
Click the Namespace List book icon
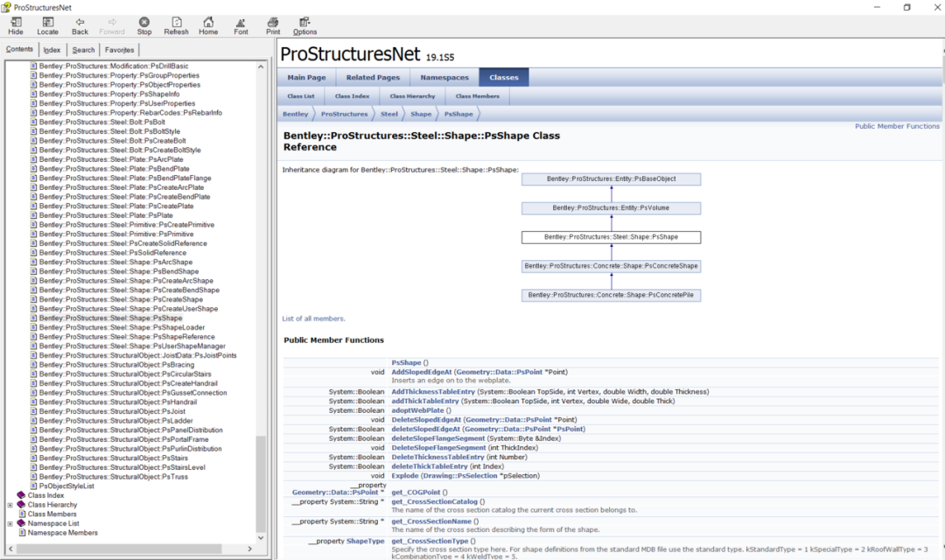tap(21, 523)
